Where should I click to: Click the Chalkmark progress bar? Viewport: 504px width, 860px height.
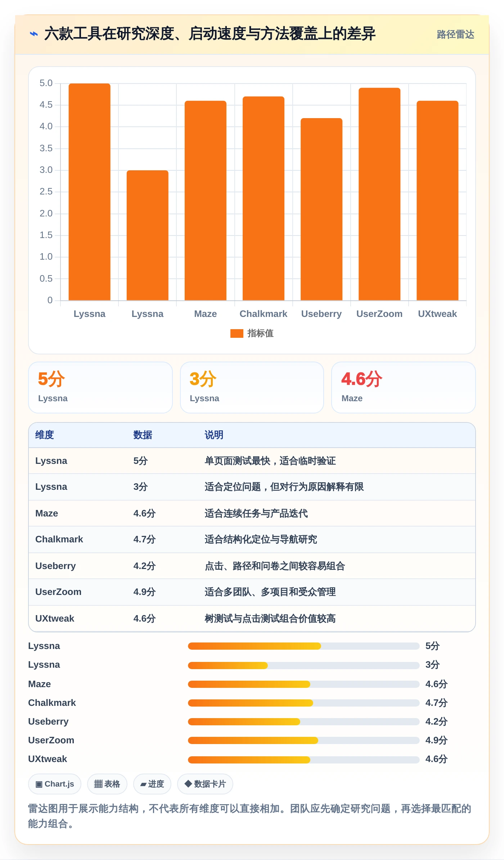303,703
